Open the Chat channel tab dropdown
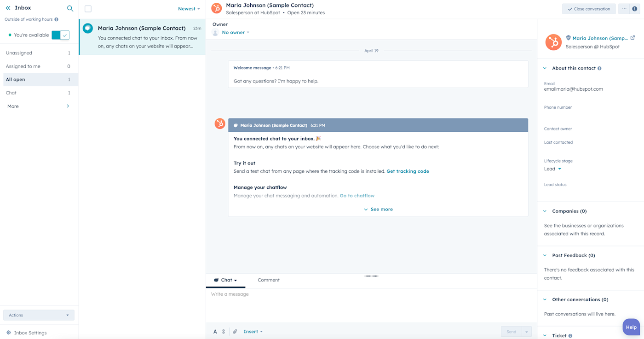This screenshot has width=644, height=339. [x=225, y=280]
